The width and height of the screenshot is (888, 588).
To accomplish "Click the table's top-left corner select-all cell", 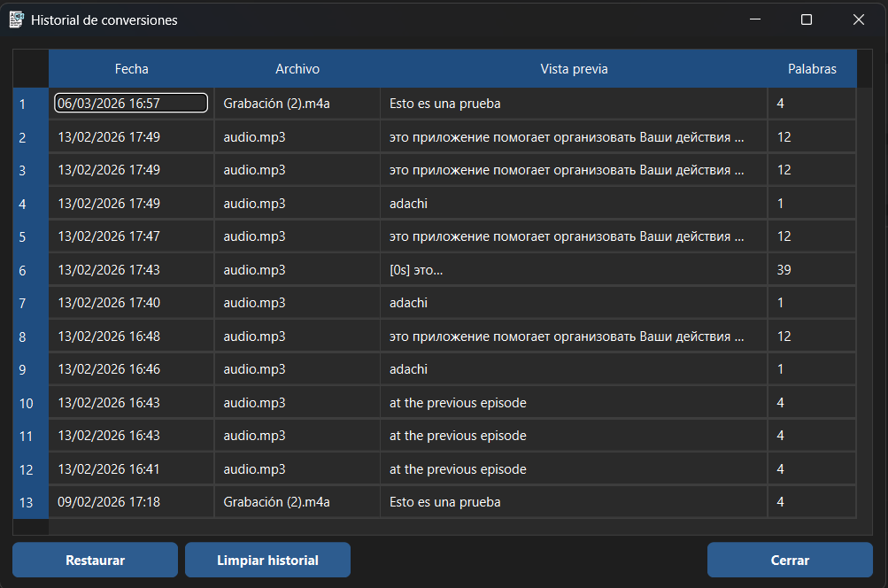I will tap(31, 68).
